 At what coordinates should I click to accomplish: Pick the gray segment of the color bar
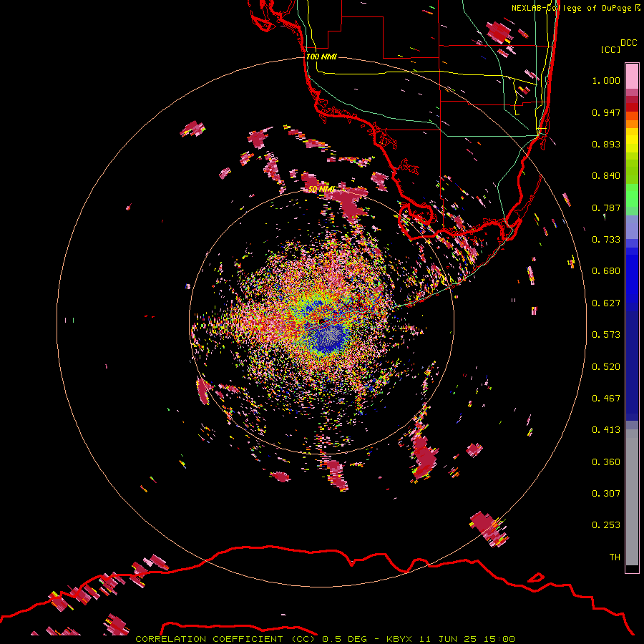pyautogui.click(x=632, y=497)
